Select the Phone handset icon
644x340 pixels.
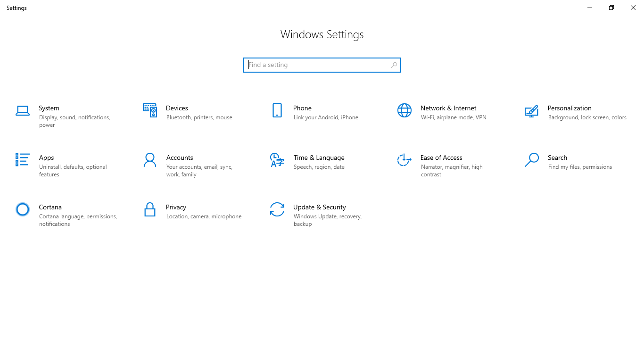click(x=277, y=110)
